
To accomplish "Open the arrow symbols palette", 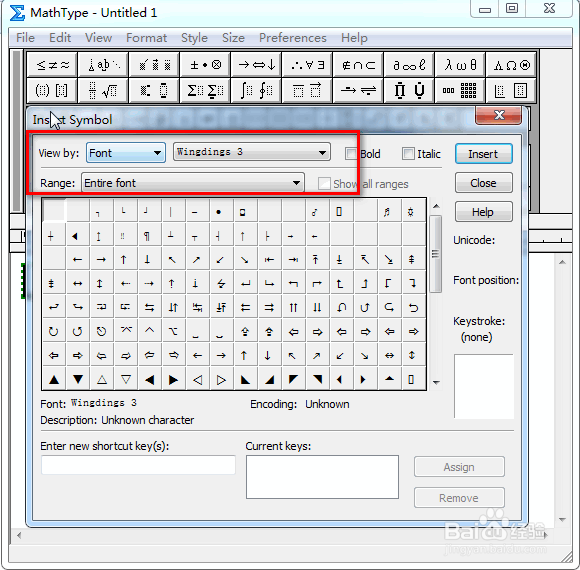I will 256,65.
